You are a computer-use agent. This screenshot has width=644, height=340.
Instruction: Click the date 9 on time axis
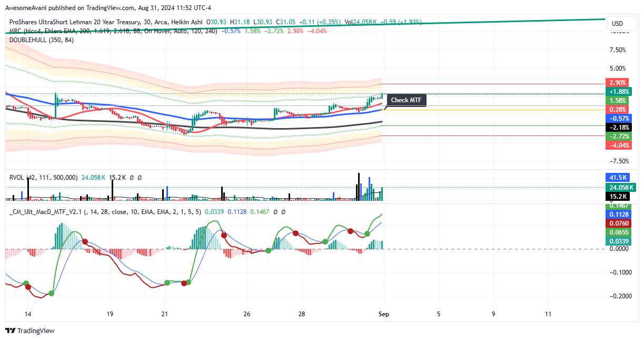[x=493, y=314]
